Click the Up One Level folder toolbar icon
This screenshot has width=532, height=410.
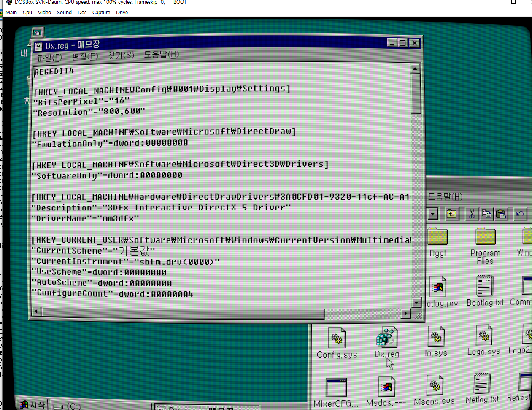click(x=451, y=214)
